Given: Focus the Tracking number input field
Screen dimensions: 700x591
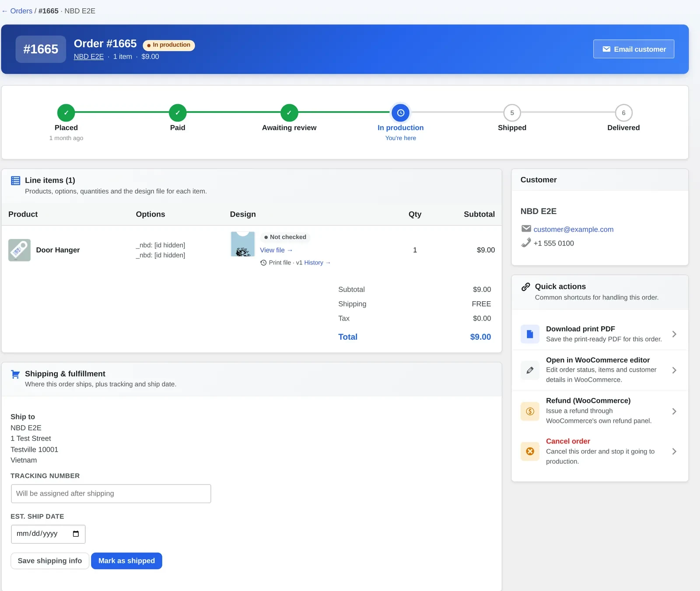Looking at the screenshot, I should pyautogui.click(x=111, y=493).
